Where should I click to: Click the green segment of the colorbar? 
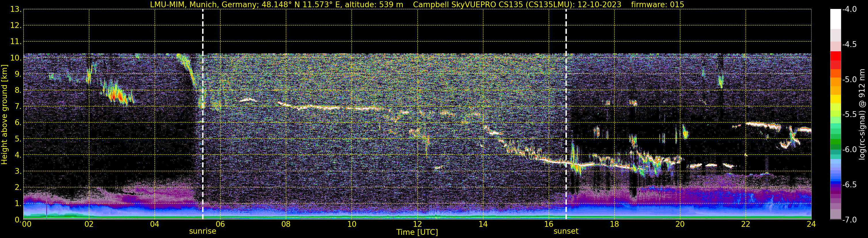pos(836,141)
